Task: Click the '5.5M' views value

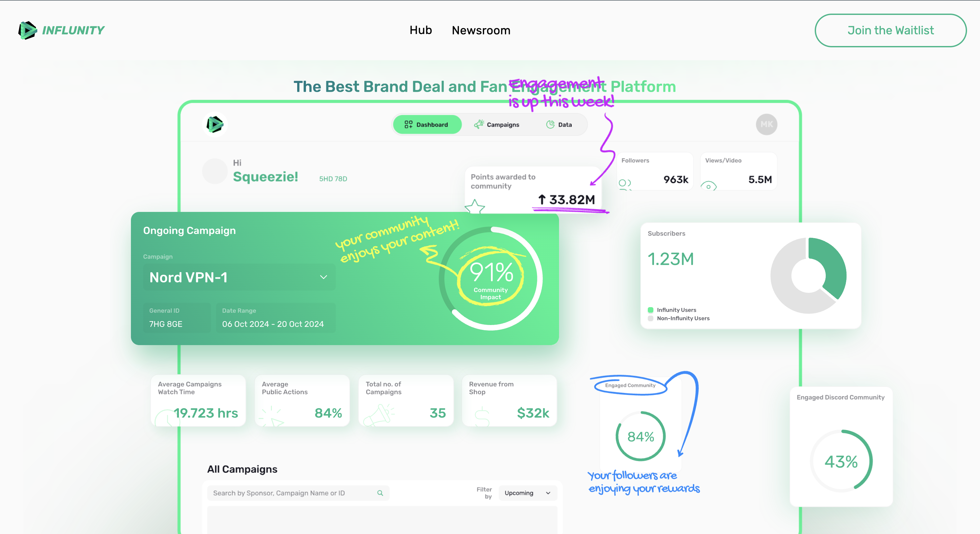Action: coord(760,180)
